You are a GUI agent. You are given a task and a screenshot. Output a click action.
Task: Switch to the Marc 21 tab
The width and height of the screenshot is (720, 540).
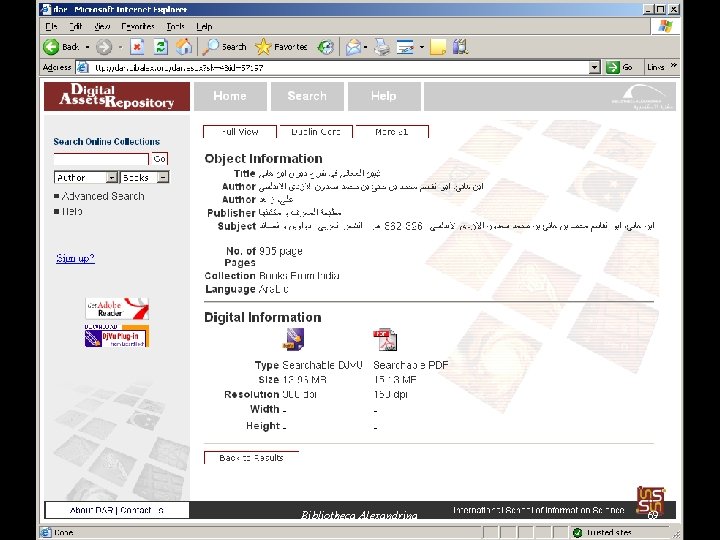(x=392, y=132)
